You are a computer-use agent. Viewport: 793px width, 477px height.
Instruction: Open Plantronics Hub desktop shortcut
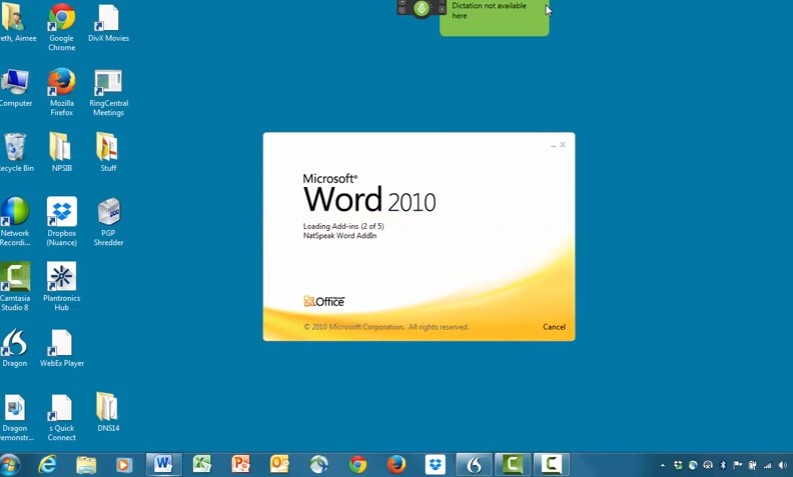[x=62, y=286]
